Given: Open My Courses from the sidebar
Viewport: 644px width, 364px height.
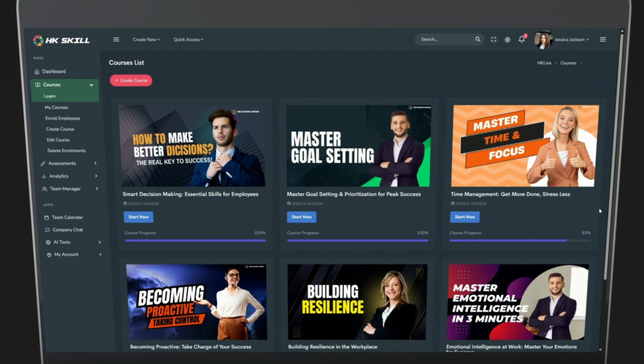Looking at the screenshot, I should pos(56,107).
